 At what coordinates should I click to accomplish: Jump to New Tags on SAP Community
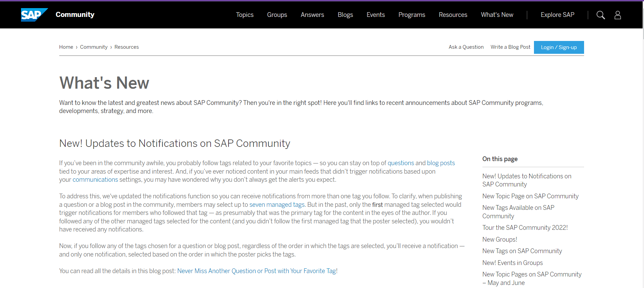tap(522, 251)
